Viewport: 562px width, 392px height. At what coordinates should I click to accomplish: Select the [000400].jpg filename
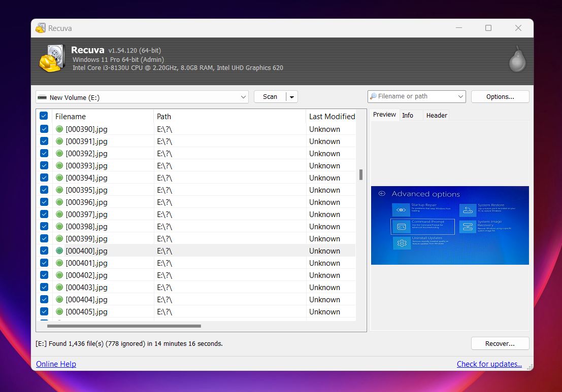86,251
